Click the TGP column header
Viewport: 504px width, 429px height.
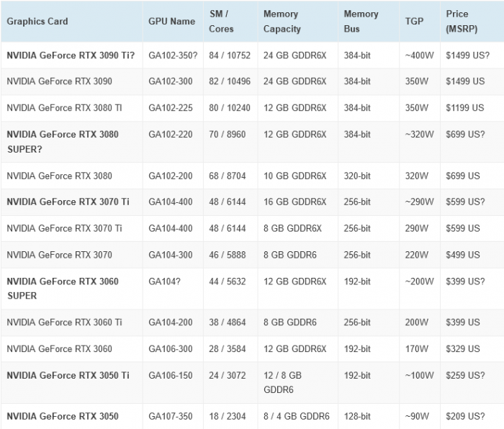(x=414, y=22)
